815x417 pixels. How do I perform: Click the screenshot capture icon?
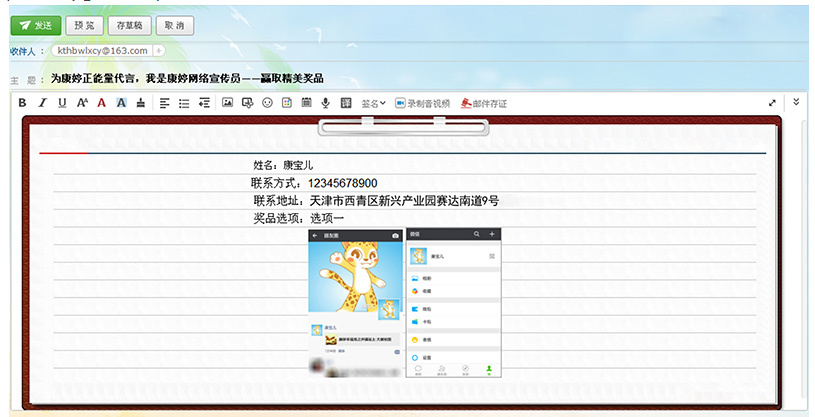pos(247,103)
